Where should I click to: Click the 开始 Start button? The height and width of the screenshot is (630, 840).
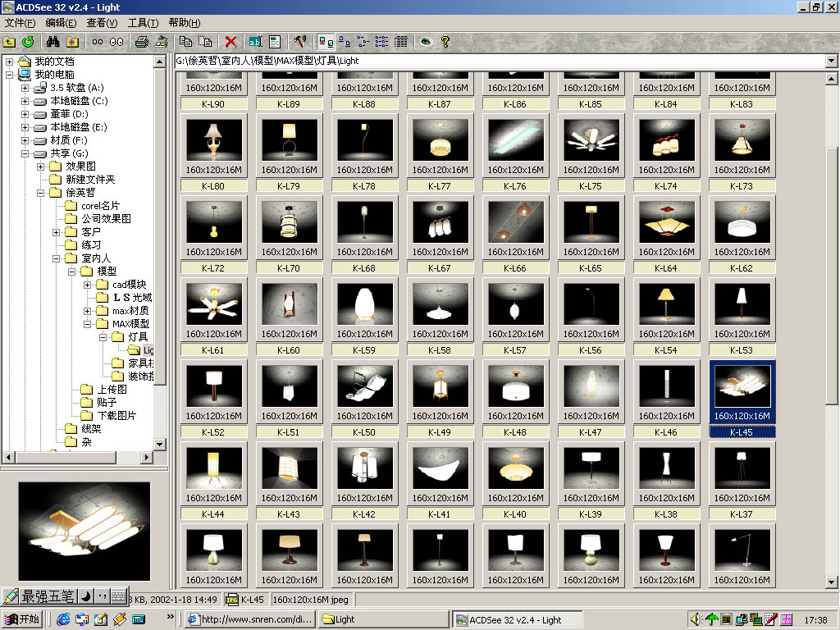pyautogui.click(x=22, y=619)
